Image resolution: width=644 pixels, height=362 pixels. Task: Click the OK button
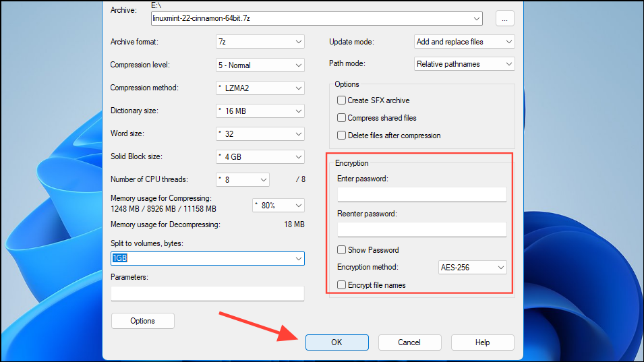[x=336, y=342]
